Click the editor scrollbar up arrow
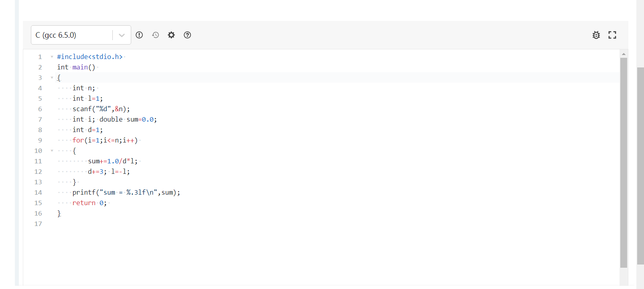 point(624,54)
